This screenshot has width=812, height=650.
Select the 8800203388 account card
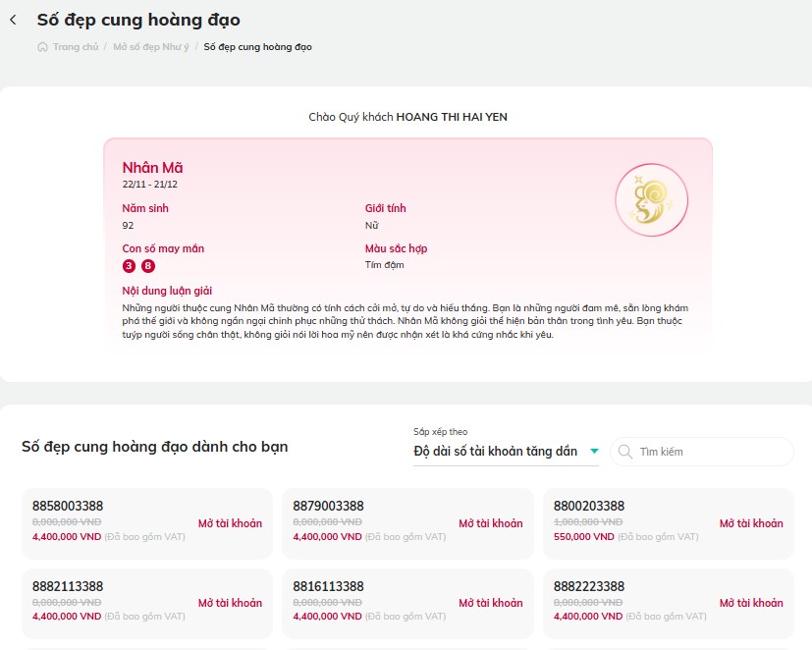coord(668,523)
